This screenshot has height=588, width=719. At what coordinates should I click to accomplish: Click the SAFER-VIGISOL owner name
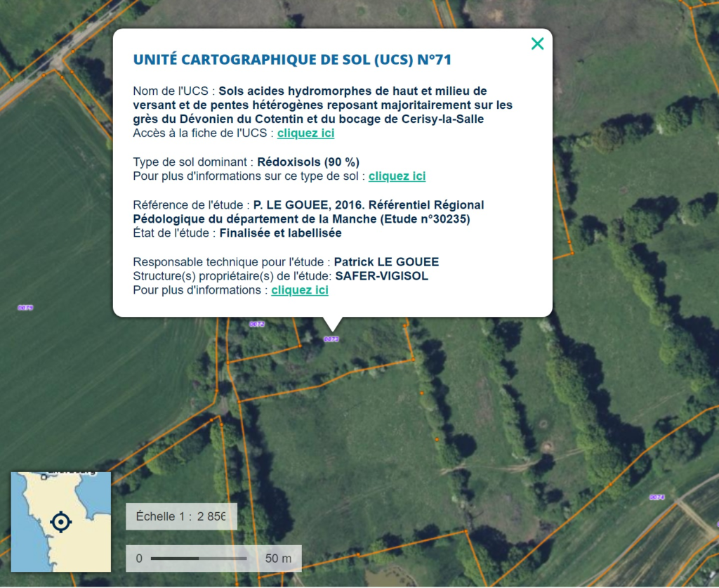pos(381,276)
